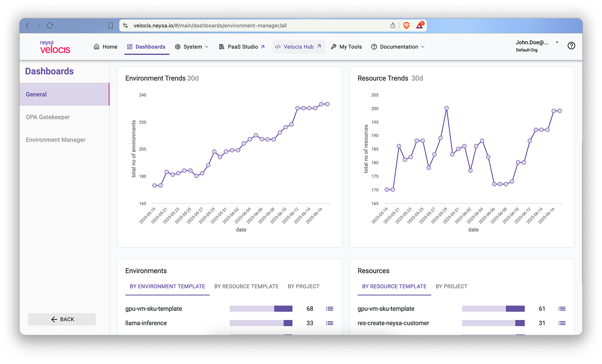Click the BACK button
The width and height of the screenshot is (602, 364).
click(62, 319)
